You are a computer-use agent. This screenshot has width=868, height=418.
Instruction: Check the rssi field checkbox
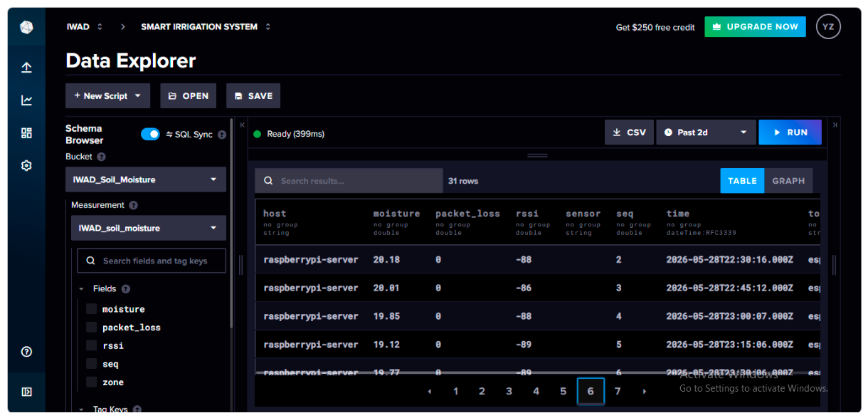(x=91, y=345)
